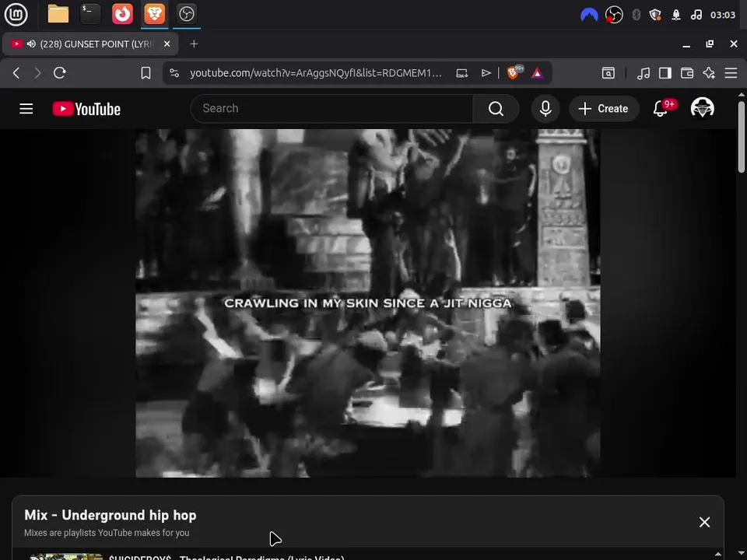Click the OBS recording tray icon

(614, 15)
